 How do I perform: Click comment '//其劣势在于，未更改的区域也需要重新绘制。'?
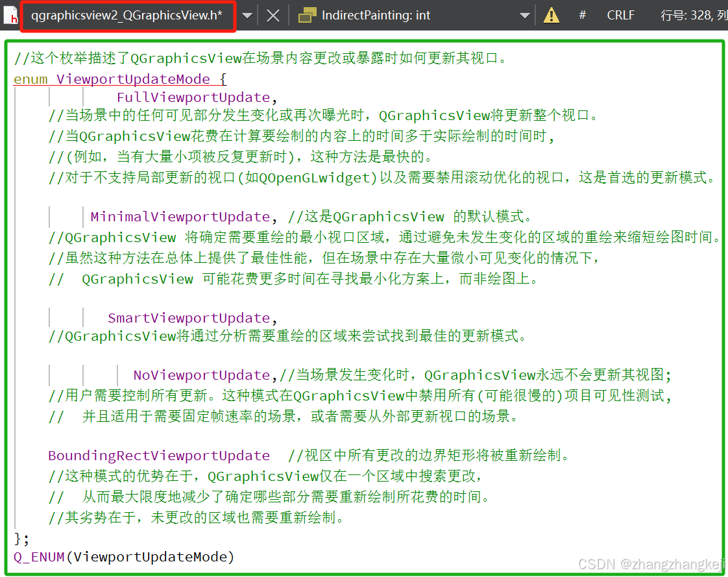[197, 517]
